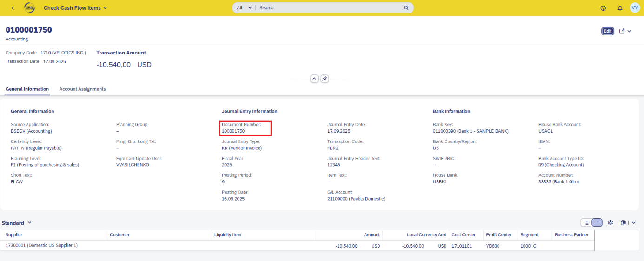
Task: Open the notifications bell
Action: pyautogui.click(x=620, y=8)
